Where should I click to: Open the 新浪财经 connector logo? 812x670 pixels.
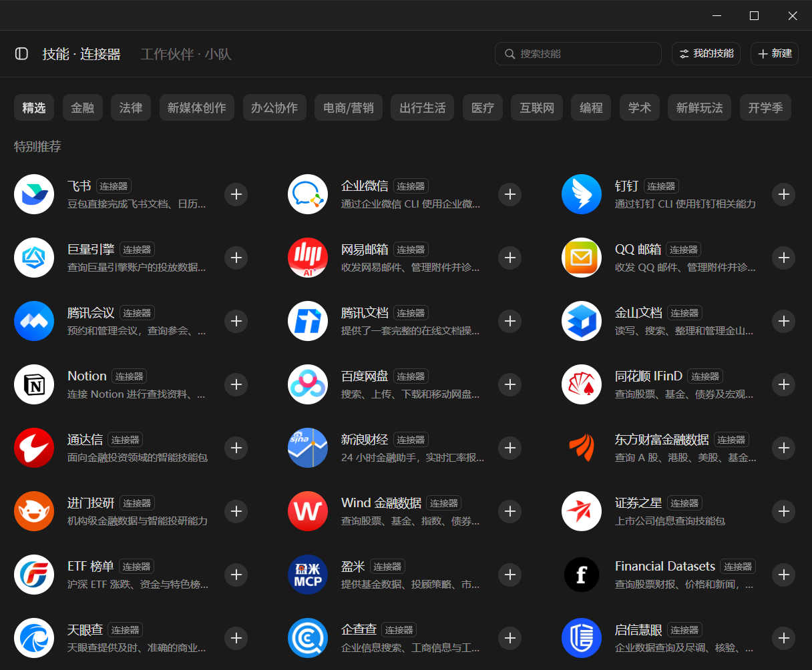pyautogui.click(x=308, y=448)
